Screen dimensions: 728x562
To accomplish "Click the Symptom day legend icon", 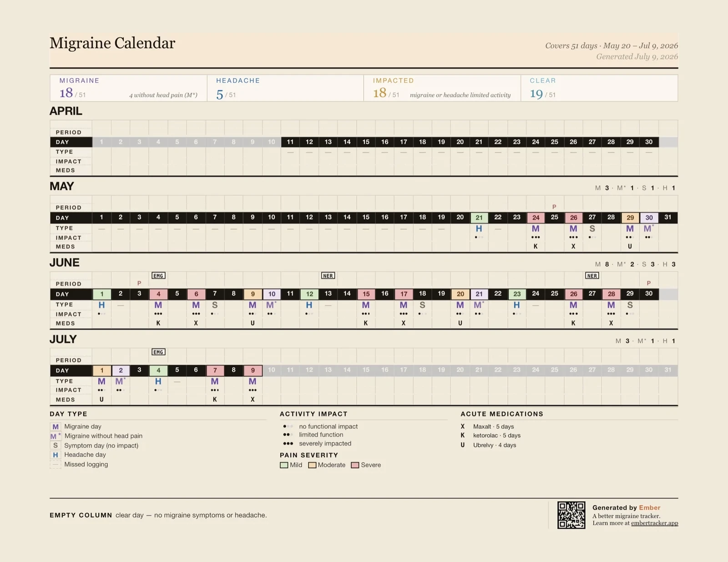I will 56,446.
